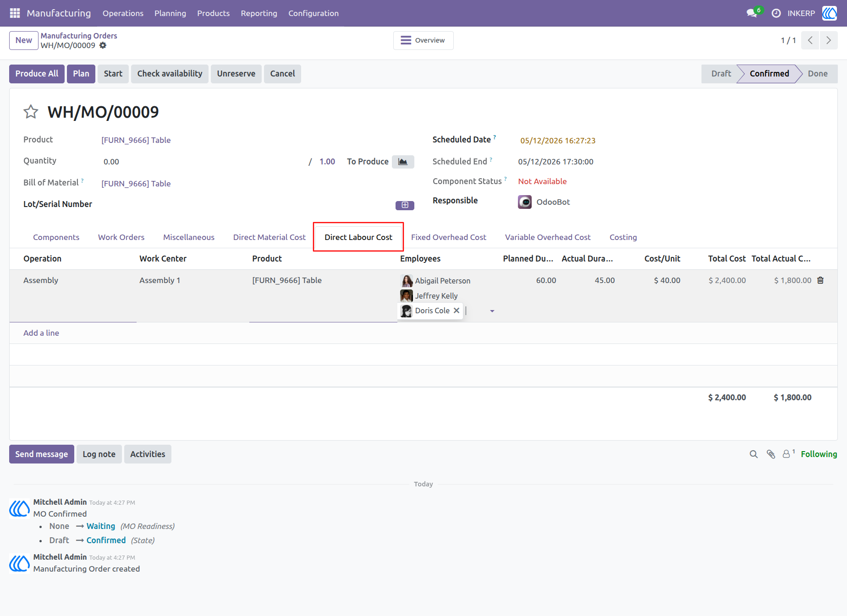Open the gear actions menu beside WH/MO/00009
This screenshot has width=847, height=616.
(103, 45)
